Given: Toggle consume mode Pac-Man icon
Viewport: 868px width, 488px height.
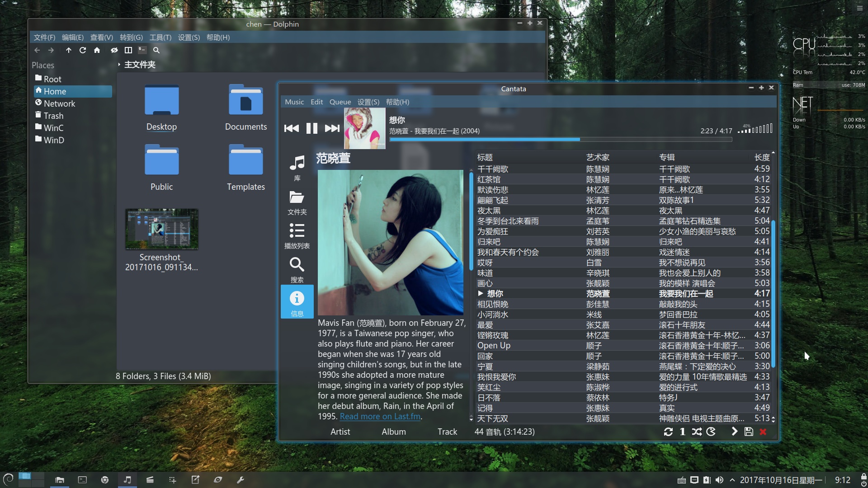Looking at the screenshot, I should tap(711, 432).
